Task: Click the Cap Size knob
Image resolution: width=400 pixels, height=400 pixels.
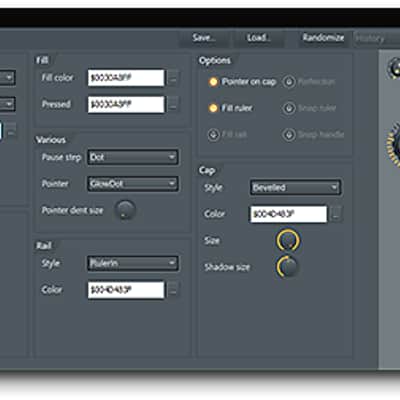Action: pos(288,241)
